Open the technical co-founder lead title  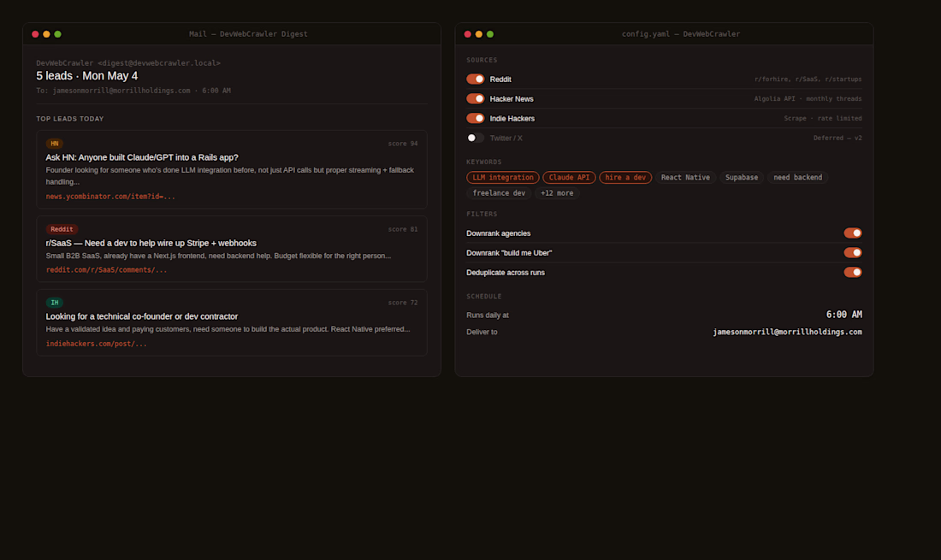tap(142, 316)
